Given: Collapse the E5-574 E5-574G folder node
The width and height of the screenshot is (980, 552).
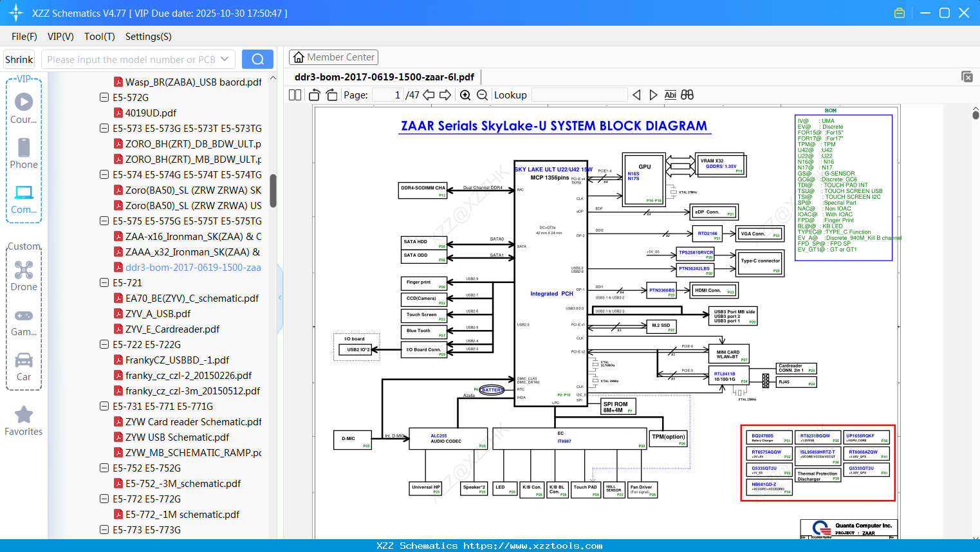Looking at the screenshot, I should pyautogui.click(x=104, y=175).
